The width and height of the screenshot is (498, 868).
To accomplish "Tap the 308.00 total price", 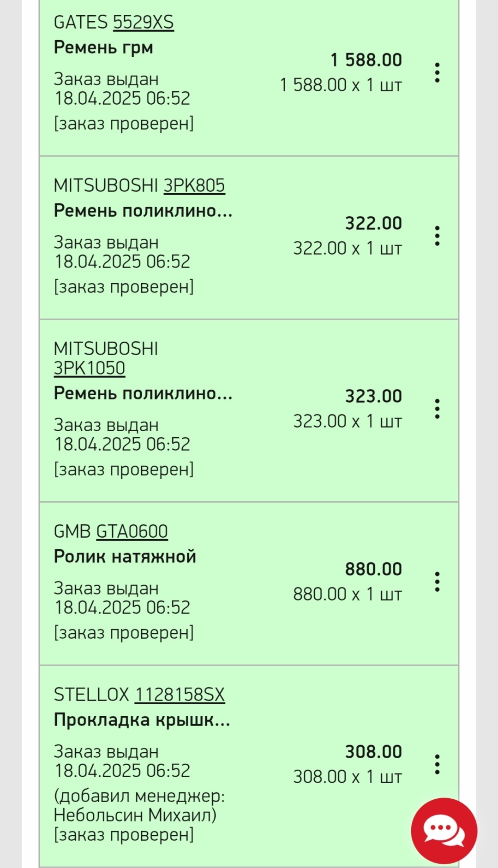I will click(373, 752).
